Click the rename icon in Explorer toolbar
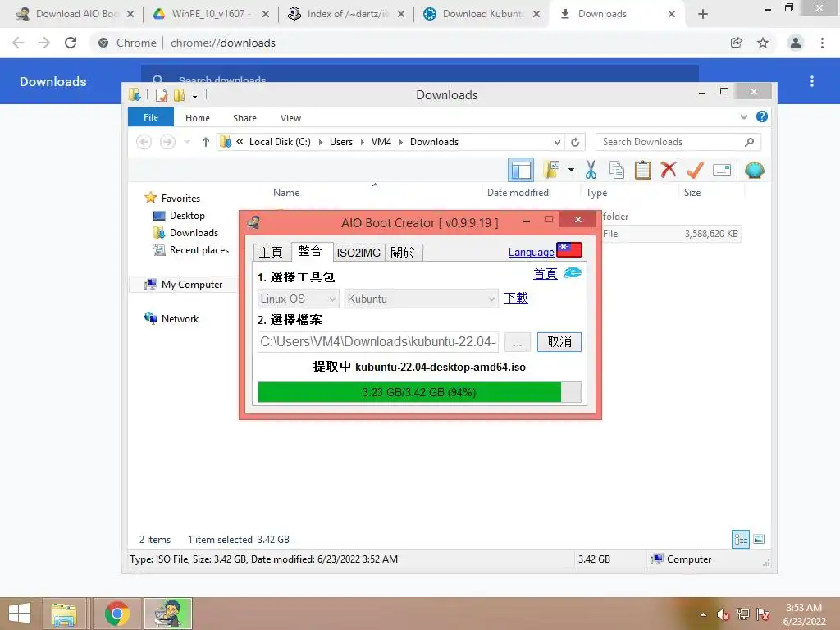This screenshot has width=840, height=630. pos(722,171)
